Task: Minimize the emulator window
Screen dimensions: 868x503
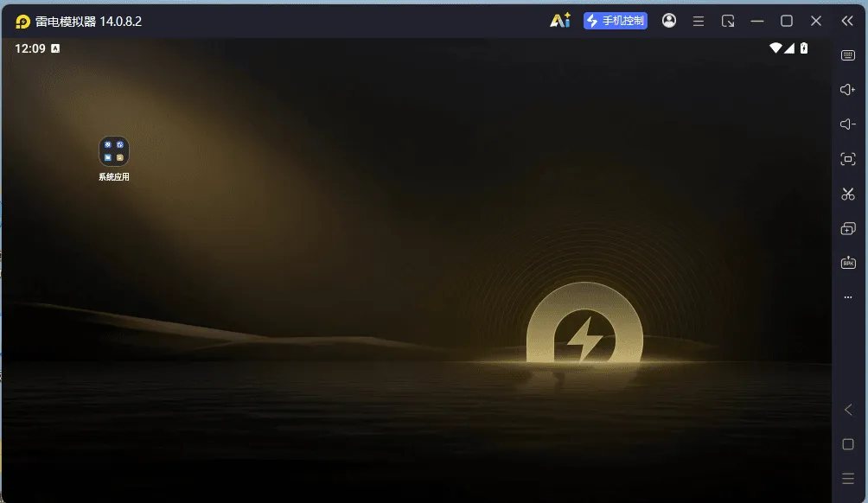Action: click(x=757, y=21)
